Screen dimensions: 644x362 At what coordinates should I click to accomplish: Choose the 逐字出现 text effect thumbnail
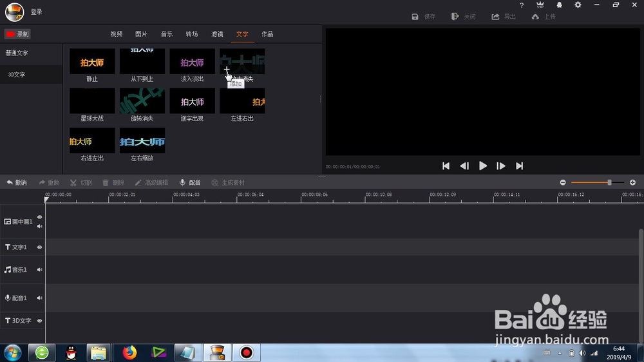point(192,100)
